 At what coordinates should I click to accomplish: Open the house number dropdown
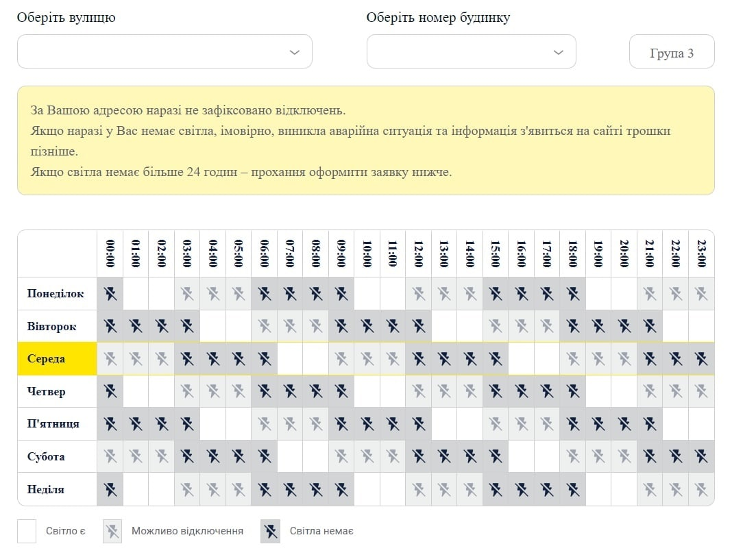tap(471, 52)
